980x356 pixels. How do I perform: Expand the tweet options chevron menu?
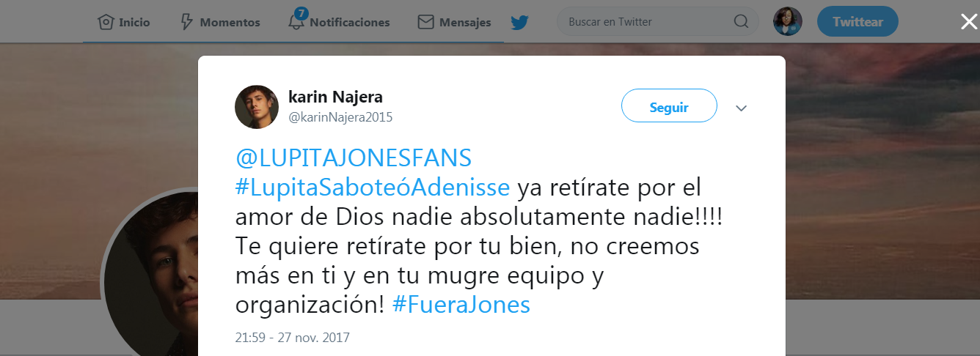click(x=741, y=108)
